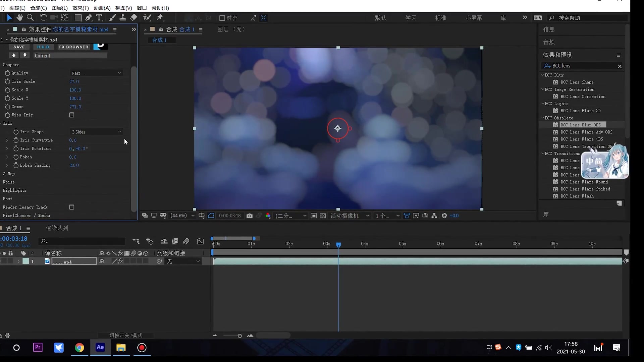Toggle the Render Legacy Track checkbox

click(x=72, y=207)
